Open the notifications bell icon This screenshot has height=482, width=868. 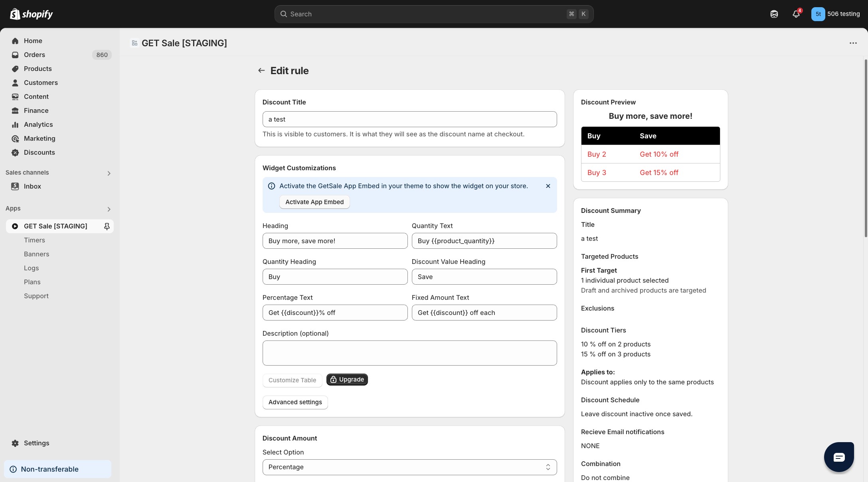[x=796, y=14]
